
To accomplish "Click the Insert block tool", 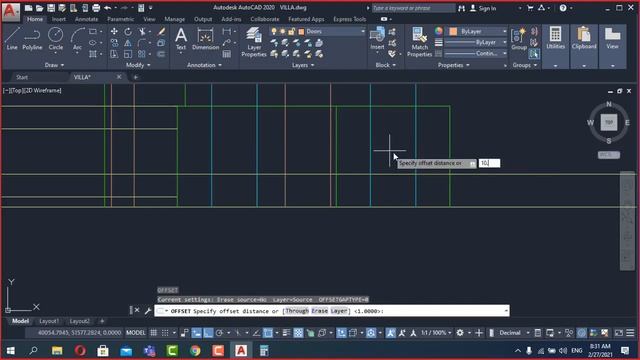I will [x=377, y=39].
